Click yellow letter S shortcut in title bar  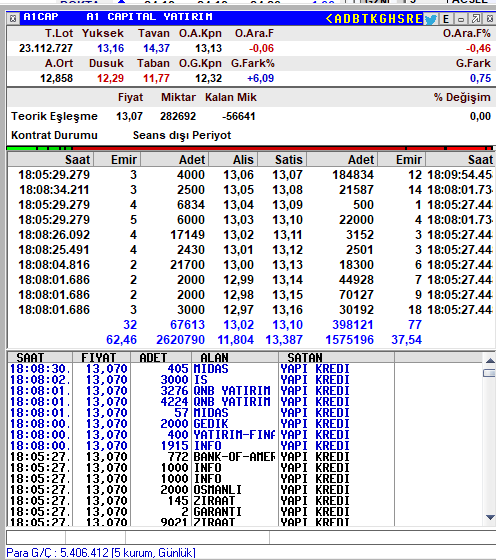point(401,19)
